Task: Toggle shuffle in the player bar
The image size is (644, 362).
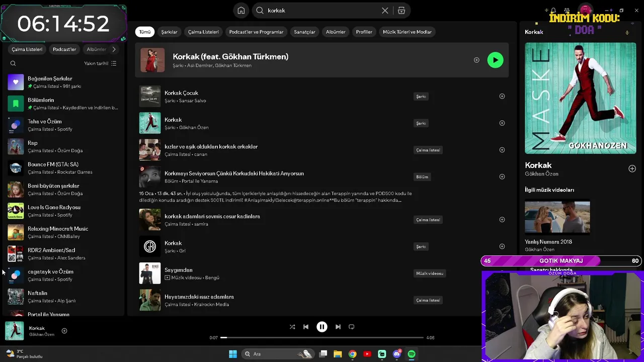Action: point(292,327)
